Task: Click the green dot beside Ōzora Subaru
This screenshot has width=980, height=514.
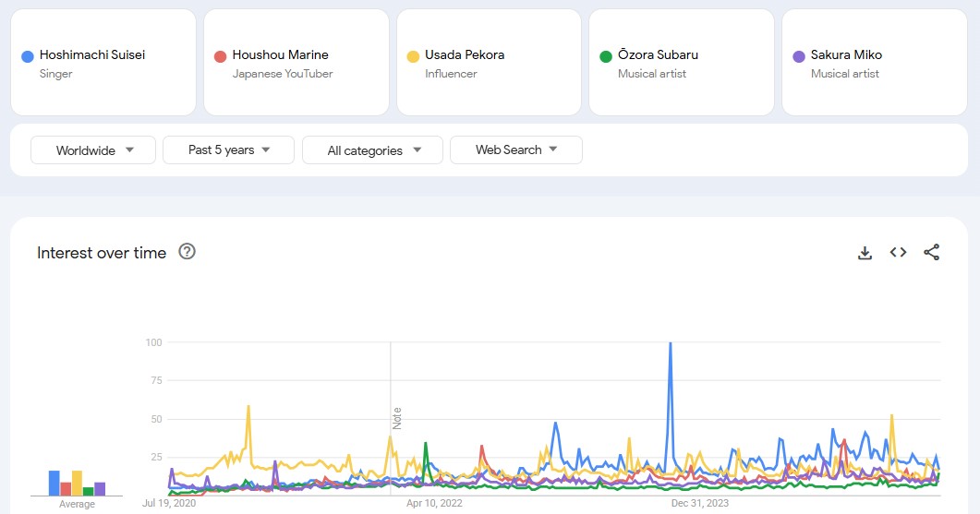Action: 606,56
